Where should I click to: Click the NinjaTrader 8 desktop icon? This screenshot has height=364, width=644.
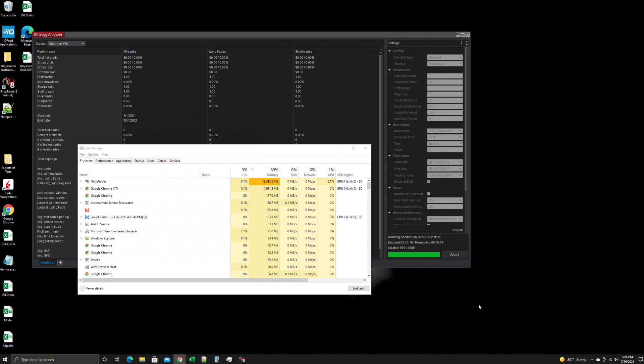(8, 84)
